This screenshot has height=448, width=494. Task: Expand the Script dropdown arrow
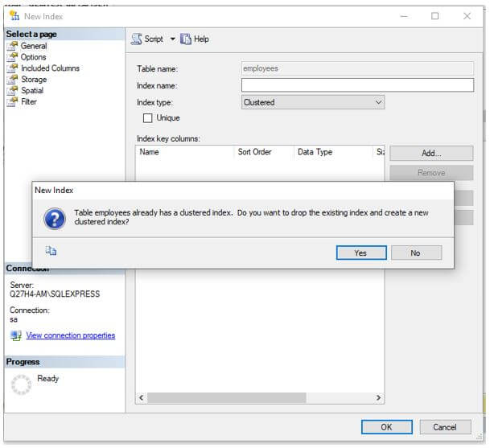[172, 39]
